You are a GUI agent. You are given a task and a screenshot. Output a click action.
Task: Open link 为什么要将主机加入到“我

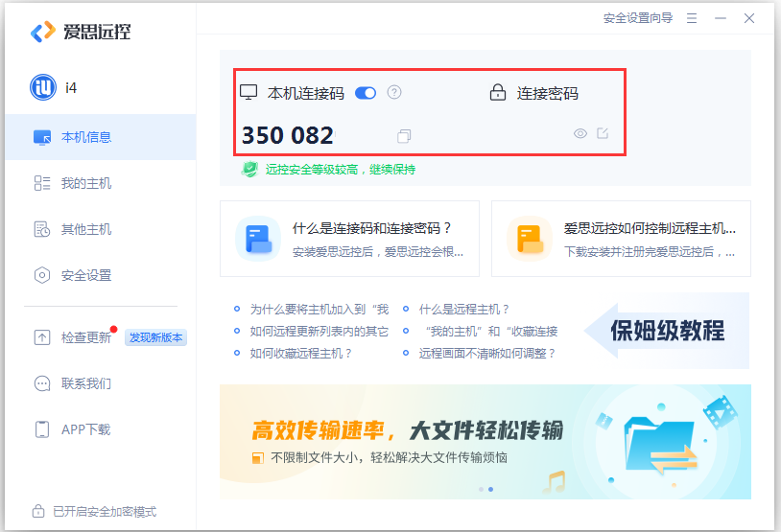pyautogui.click(x=319, y=309)
